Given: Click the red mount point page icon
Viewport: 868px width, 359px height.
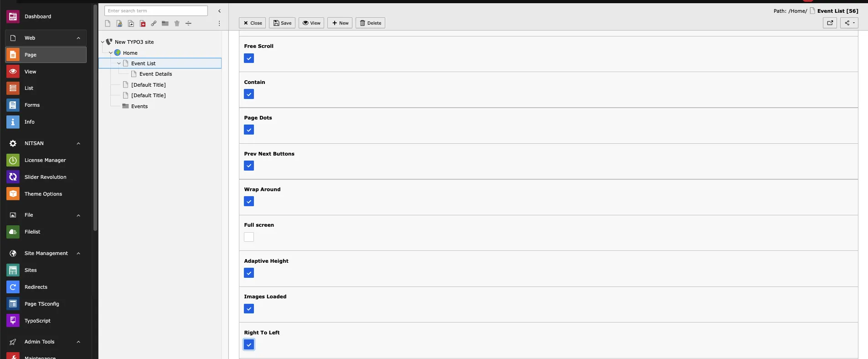Looking at the screenshot, I should tap(142, 23).
